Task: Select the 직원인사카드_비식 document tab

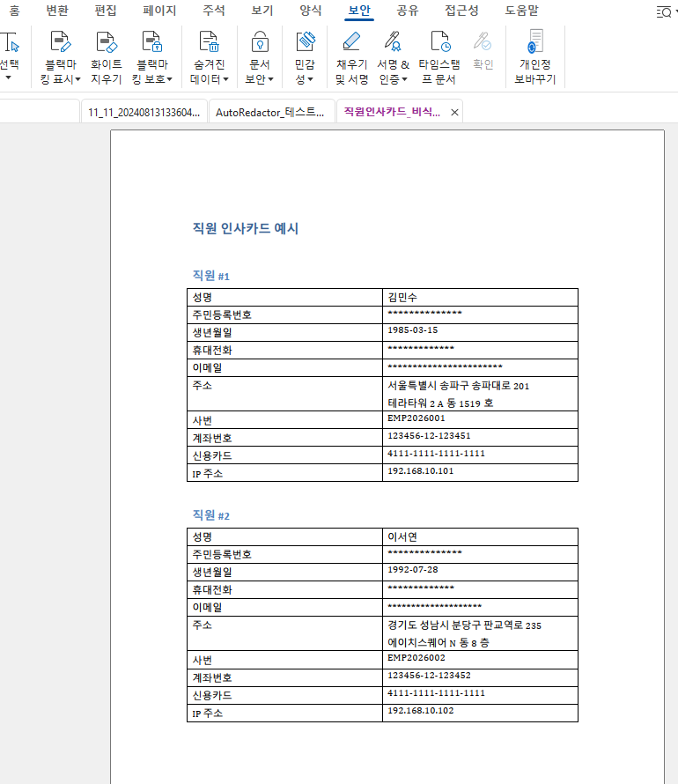Action: pyautogui.click(x=392, y=112)
